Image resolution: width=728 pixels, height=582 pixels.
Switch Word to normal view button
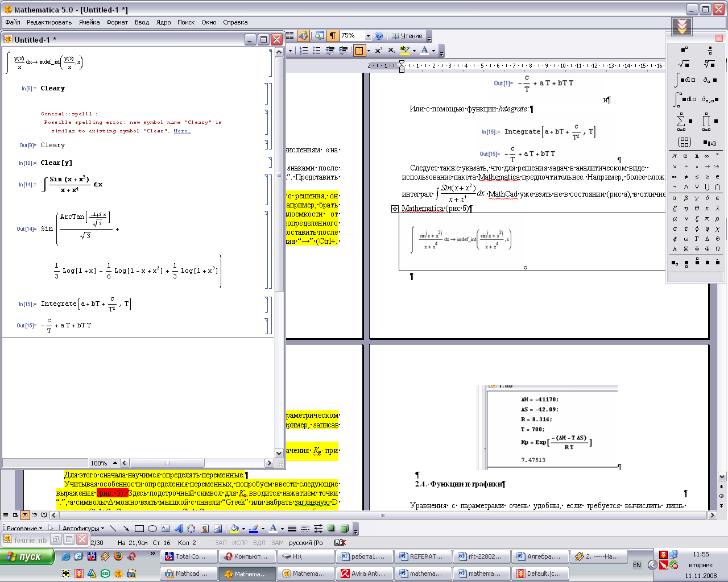click(x=6, y=516)
